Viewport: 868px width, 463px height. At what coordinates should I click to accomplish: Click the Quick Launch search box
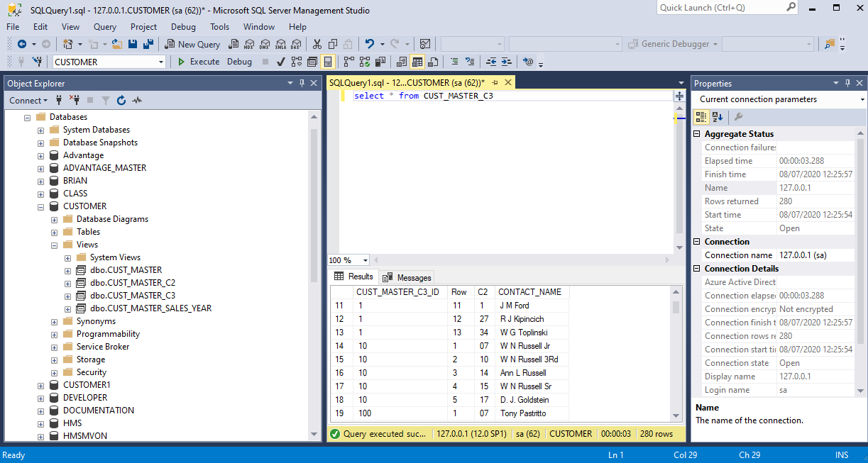[727, 7]
